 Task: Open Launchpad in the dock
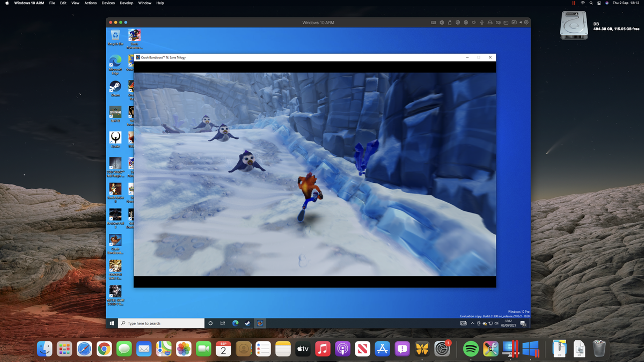[64, 349]
